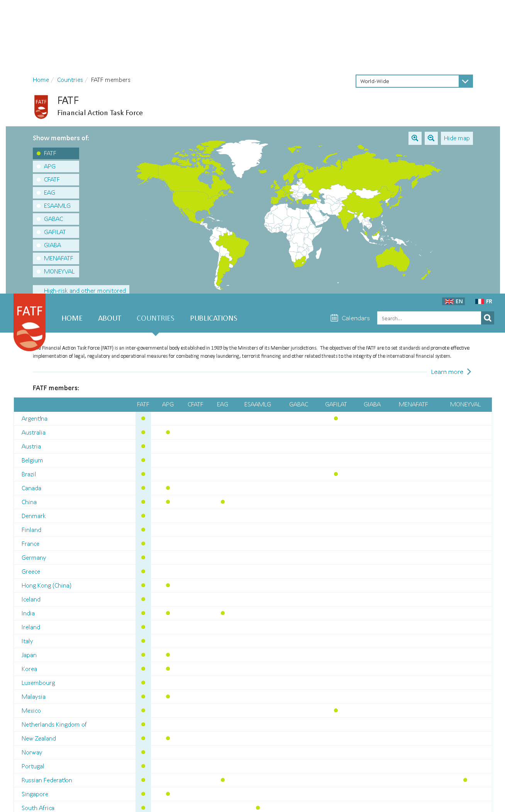This screenshot has width=505, height=812.
Task: Open the Singapore country link
Action: (x=35, y=794)
